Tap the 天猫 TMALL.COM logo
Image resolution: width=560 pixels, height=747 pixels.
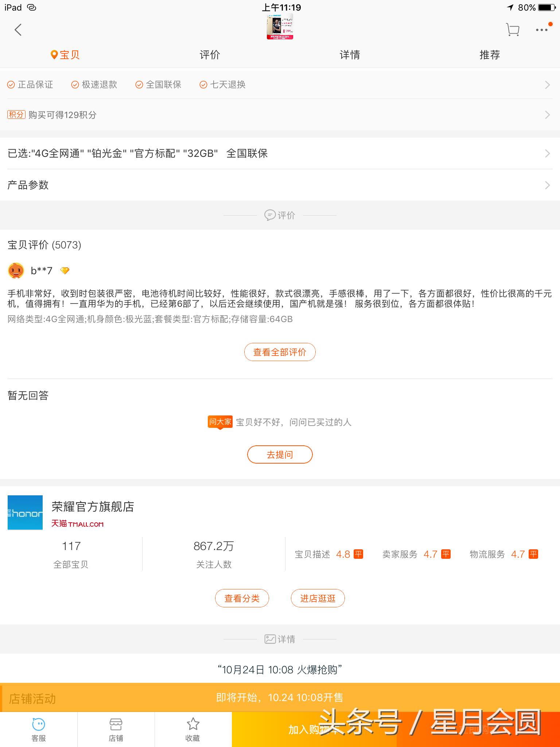pos(78,524)
